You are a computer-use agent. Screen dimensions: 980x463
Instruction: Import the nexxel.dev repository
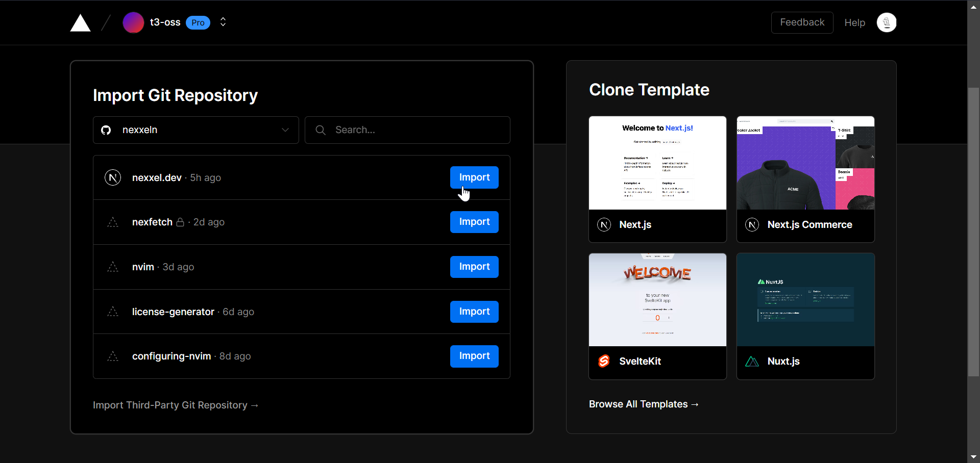474,177
